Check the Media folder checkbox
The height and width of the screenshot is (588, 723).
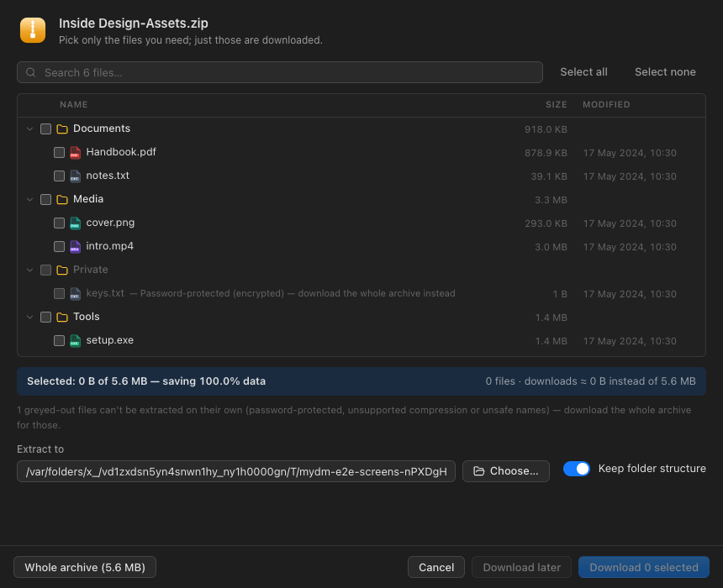(45, 200)
